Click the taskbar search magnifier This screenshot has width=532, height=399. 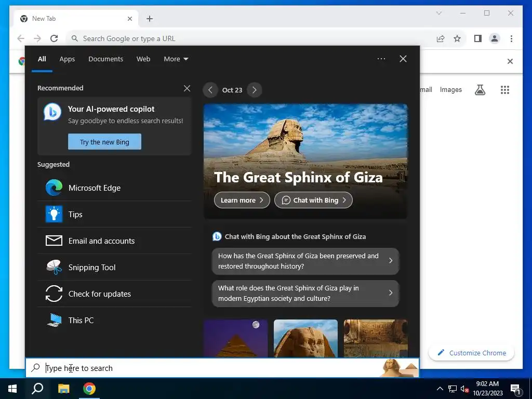click(x=37, y=389)
